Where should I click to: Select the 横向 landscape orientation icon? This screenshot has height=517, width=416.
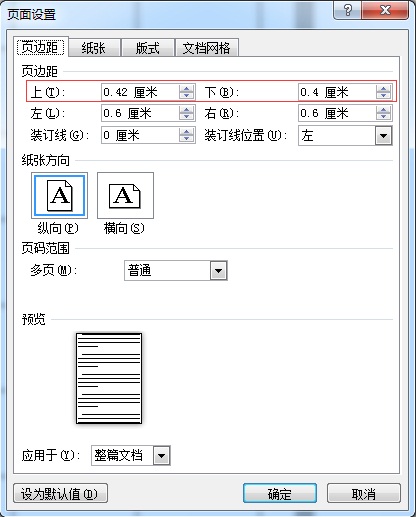pos(125,195)
